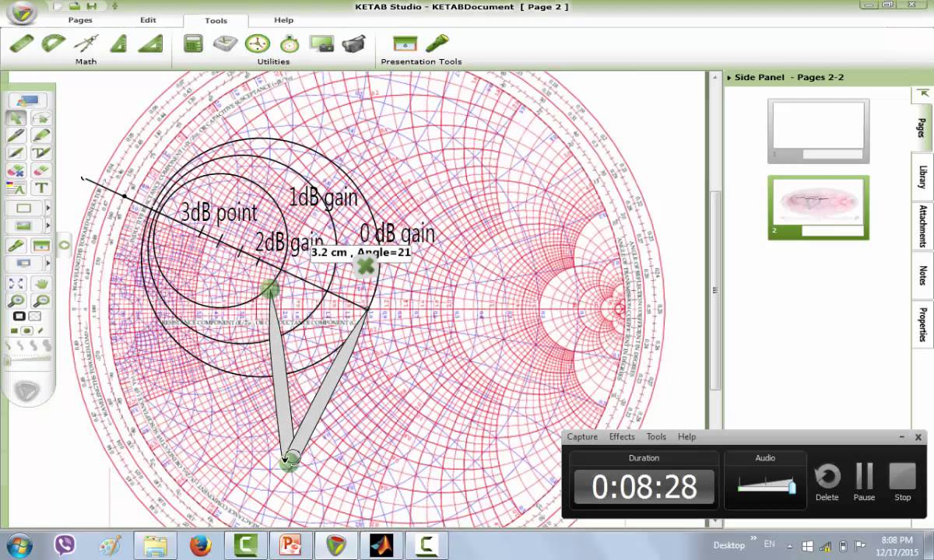934x560 pixels.
Task: Select the rectangle shape tool
Action: click(23, 208)
